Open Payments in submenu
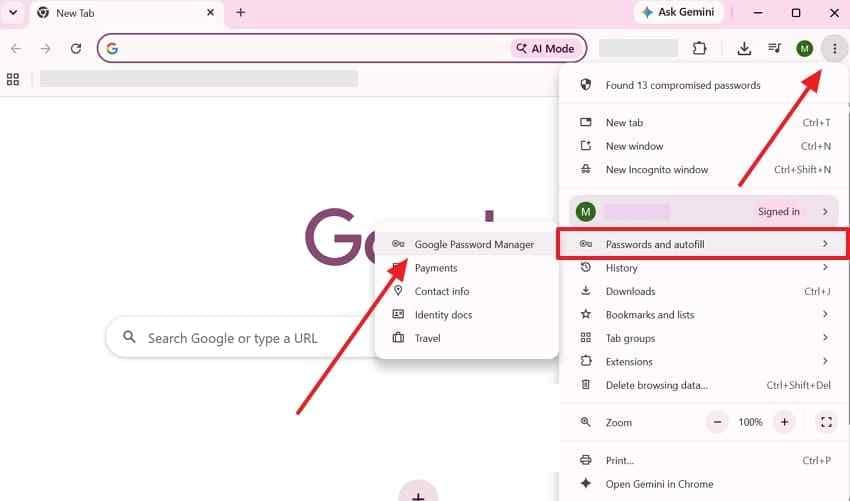The image size is (850, 501). point(466,268)
